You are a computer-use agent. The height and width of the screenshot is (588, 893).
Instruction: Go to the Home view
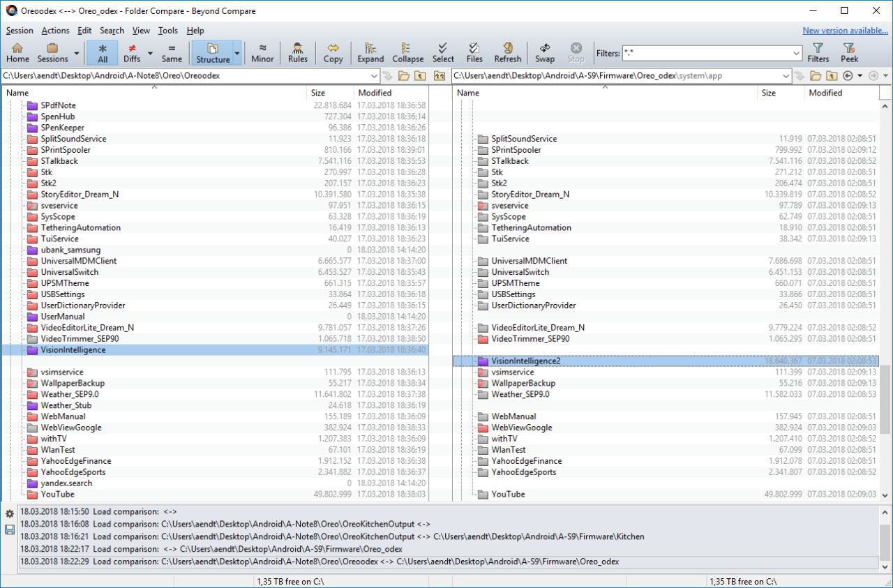[x=17, y=53]
